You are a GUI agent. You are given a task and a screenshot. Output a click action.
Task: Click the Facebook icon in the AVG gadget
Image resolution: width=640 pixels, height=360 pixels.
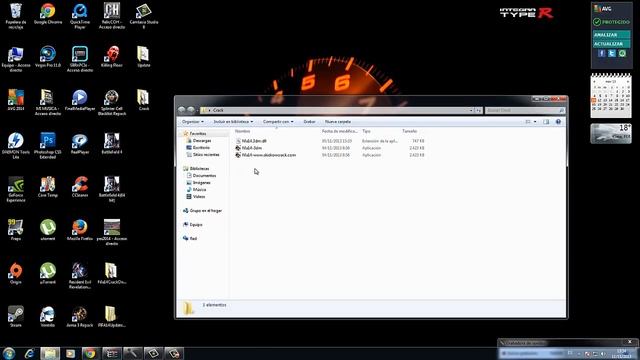click(x=601, y=53)
